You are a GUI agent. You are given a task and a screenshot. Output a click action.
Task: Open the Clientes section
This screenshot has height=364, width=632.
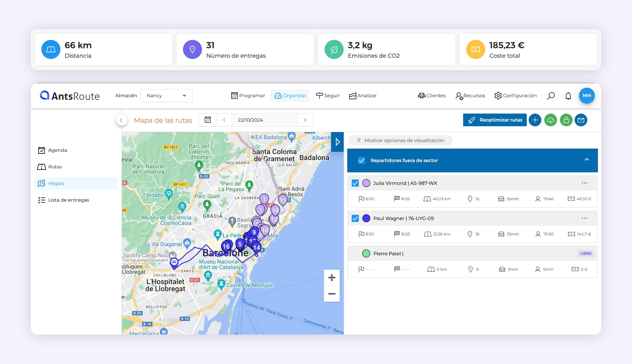tap(431, 95)
